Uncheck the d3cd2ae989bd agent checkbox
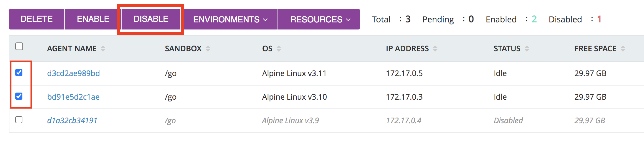Screen dimensions: 644x148 click(19, 73)
